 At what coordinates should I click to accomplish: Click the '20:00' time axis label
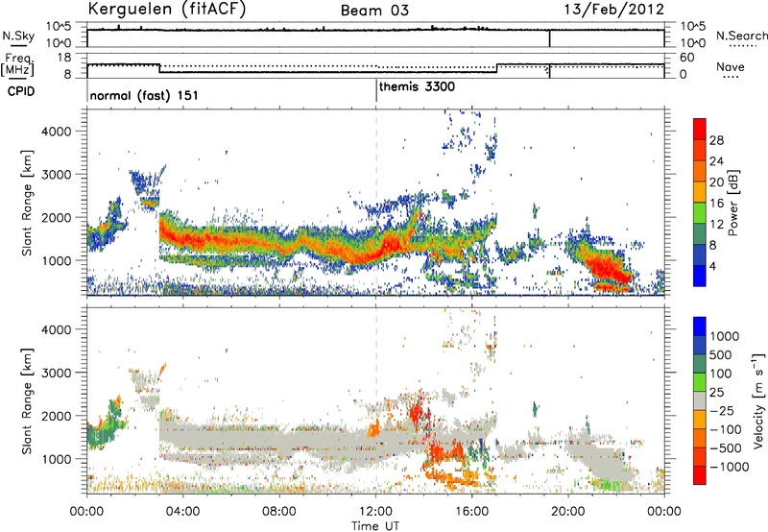pos(568,512)
